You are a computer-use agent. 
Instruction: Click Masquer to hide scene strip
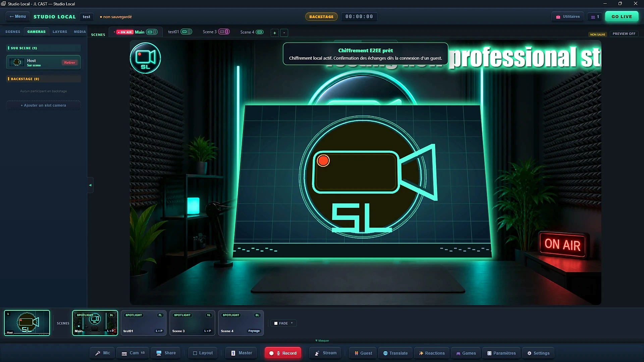[322, 341]
